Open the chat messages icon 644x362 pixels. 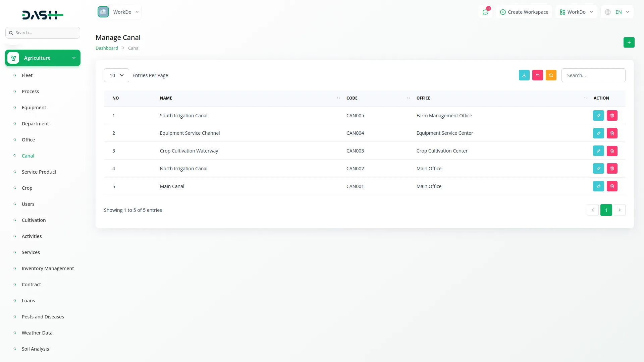point(485,12)
